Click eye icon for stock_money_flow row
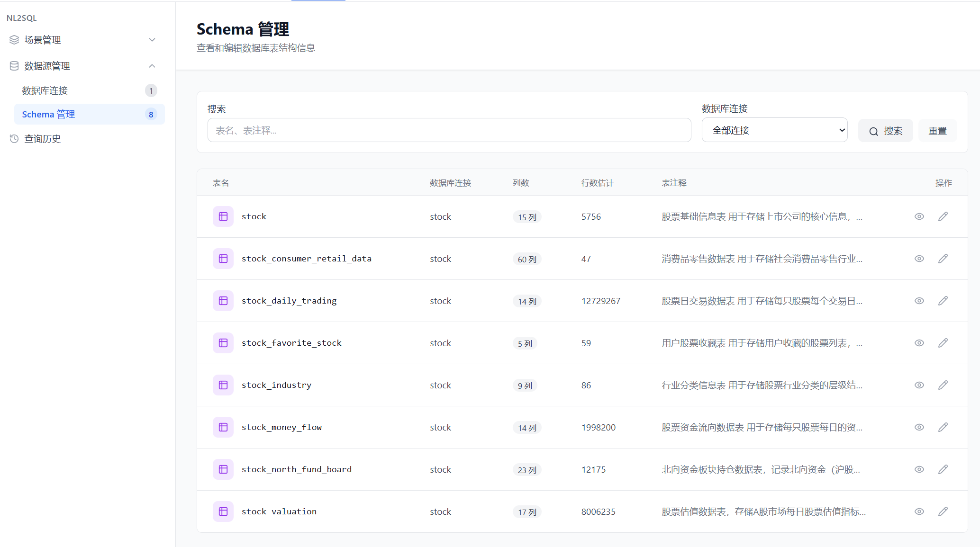Image resolution: width=980 pixels, height=547 pixels. tap(919, 427)
